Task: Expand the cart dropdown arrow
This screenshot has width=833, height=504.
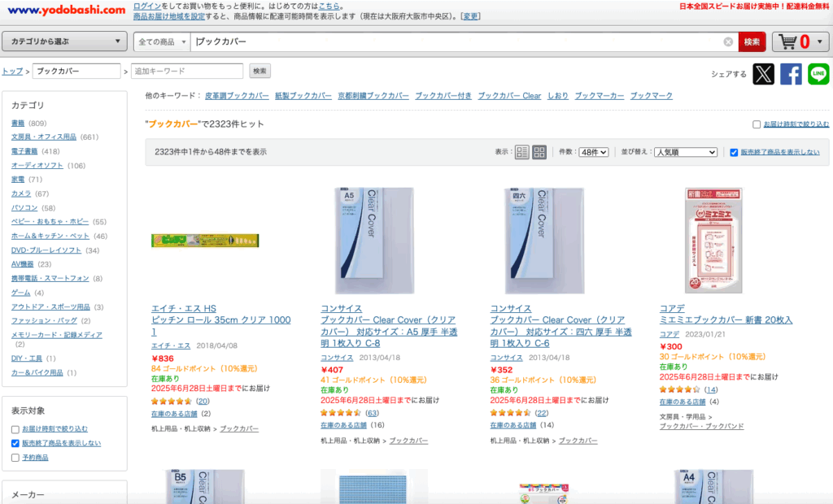Action: 820,41
